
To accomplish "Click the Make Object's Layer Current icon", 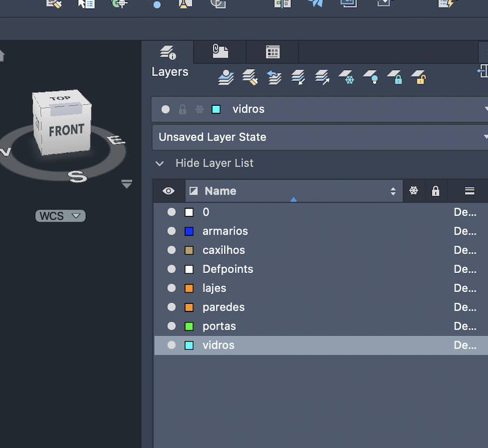I will point(226,77).
